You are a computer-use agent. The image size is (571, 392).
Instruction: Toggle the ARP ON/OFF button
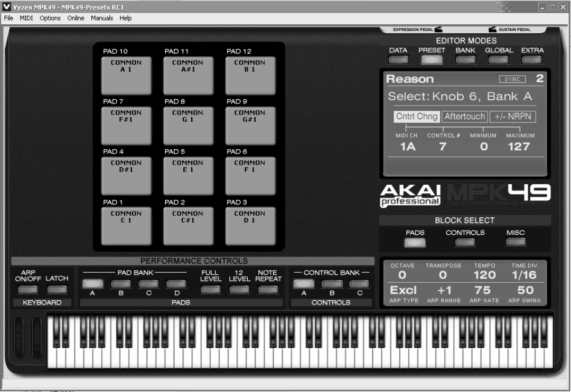(27, 290)
